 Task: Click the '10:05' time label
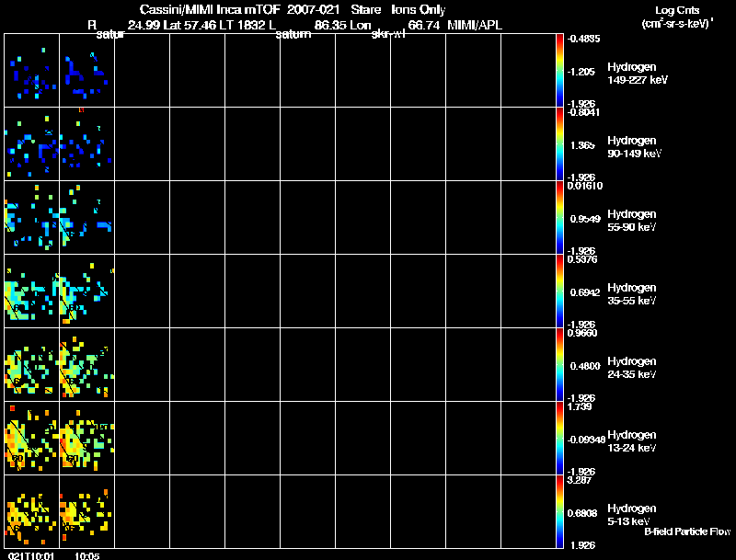(x=86, y=556)
